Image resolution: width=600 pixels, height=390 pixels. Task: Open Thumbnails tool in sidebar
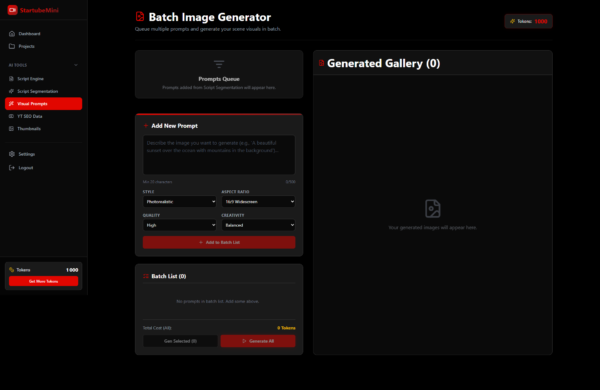click(x=44, y=129)
